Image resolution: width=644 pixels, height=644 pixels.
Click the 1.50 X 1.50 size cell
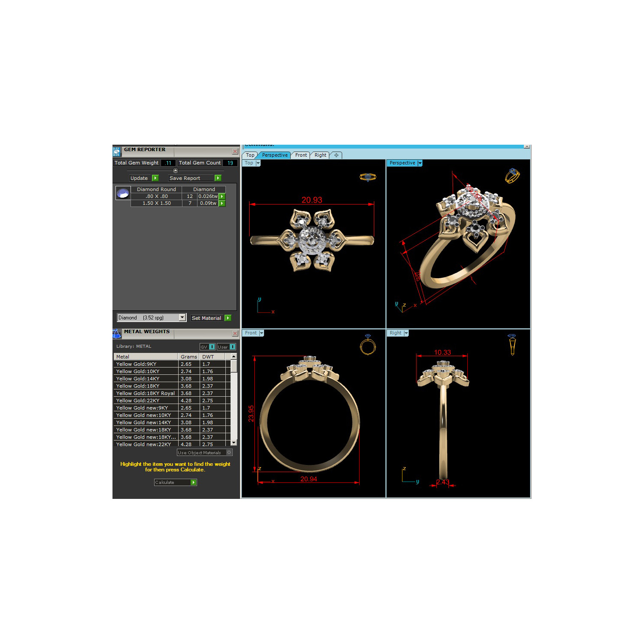[156, 203]
